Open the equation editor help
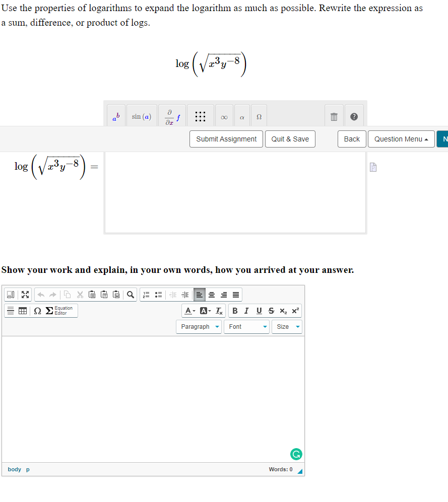 click(354, 116)
